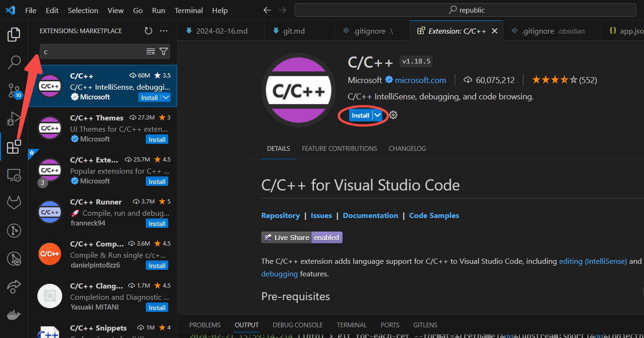Open the GitLens icon in activity bar
The width and height of the screenshot is (644, 338).
tap(14, 231)
